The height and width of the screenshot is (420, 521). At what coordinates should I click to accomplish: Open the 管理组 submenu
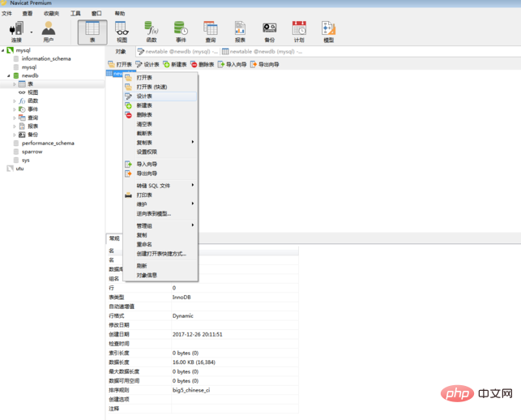pos(160,225)
